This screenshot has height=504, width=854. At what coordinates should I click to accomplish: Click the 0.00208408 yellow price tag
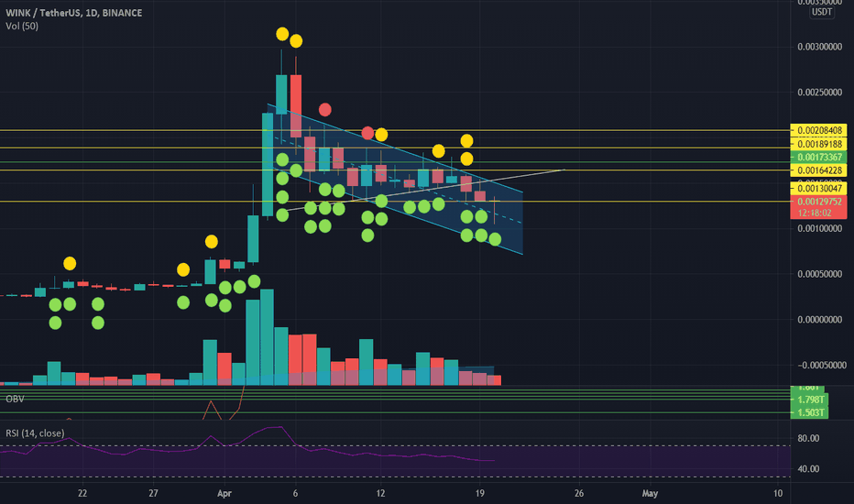point(818,130)
